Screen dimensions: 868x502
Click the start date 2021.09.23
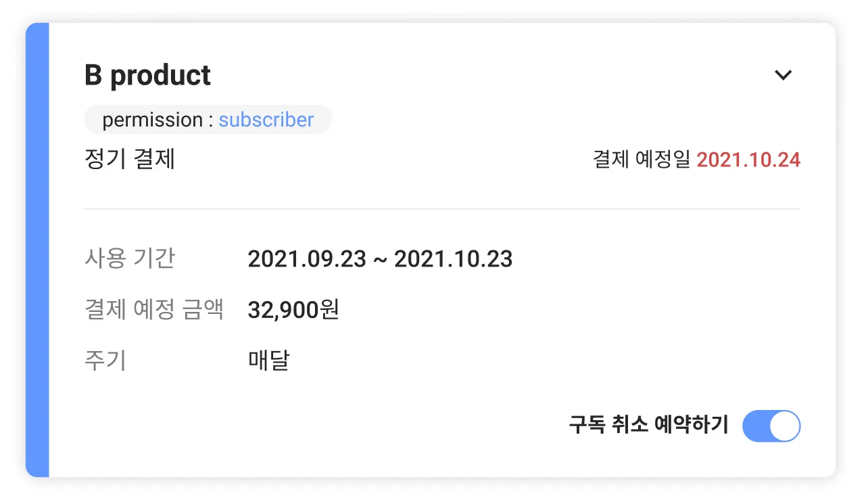click(x=307, y=259)
